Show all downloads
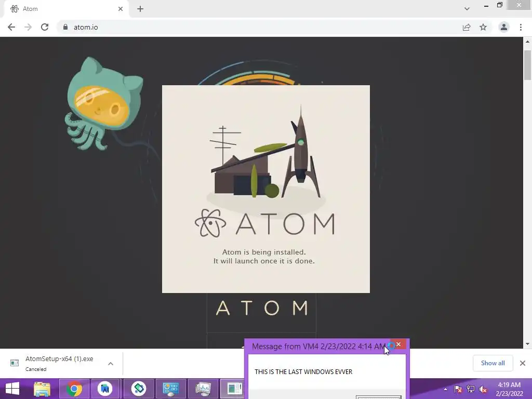532x399 pixels. click(493, 363)
